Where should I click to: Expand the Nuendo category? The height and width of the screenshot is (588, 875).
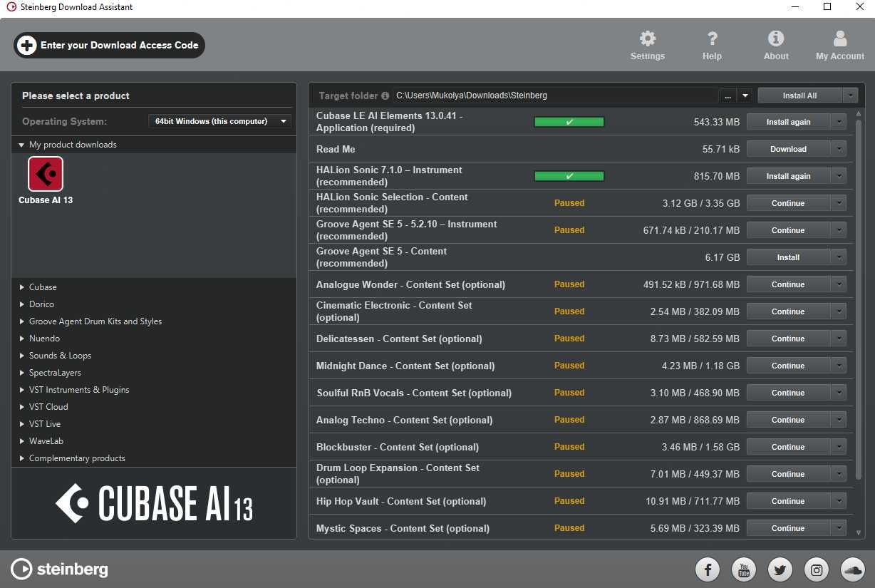(x=22, y=339)
